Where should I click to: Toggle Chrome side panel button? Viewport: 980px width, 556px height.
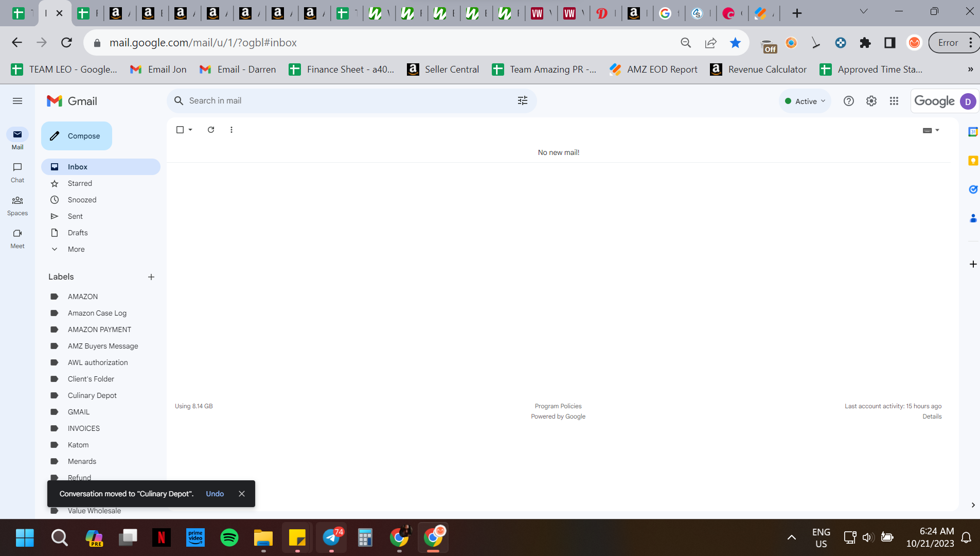pyautogui.click(x=890, y=43)
